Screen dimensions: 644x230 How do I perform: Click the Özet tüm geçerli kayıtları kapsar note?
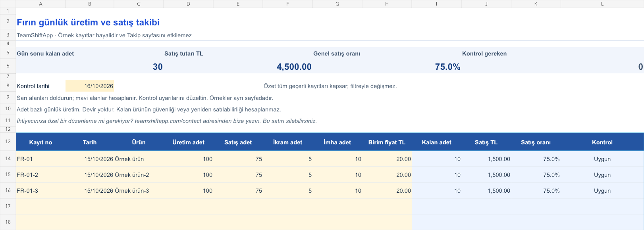tap(330, 86)
